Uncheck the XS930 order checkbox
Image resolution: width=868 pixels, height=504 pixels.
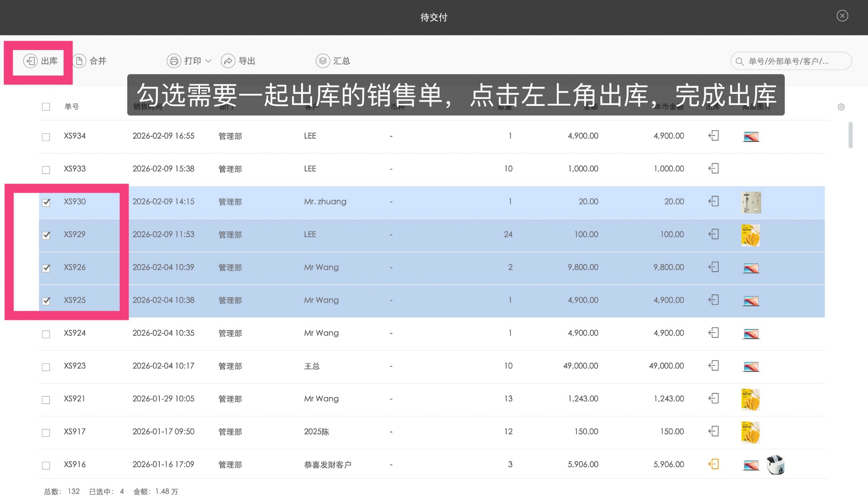coord(46,202)
